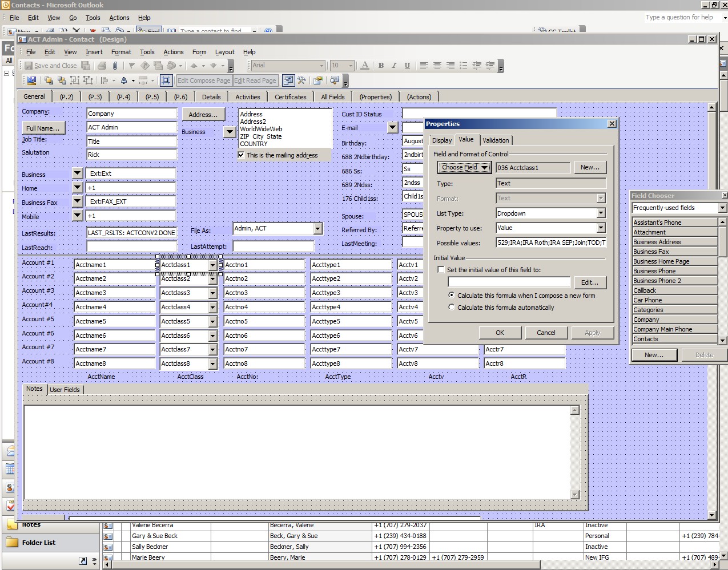Click the Ungroup controls icon

[87, 80]
